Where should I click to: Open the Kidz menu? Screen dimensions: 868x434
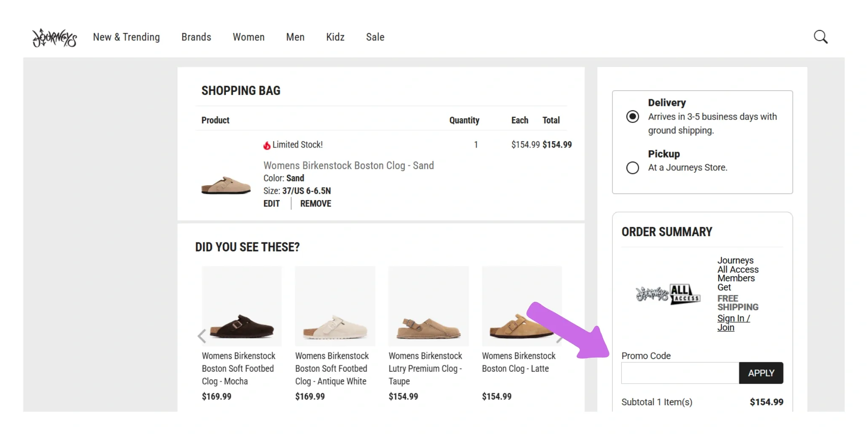coord(335,37)
